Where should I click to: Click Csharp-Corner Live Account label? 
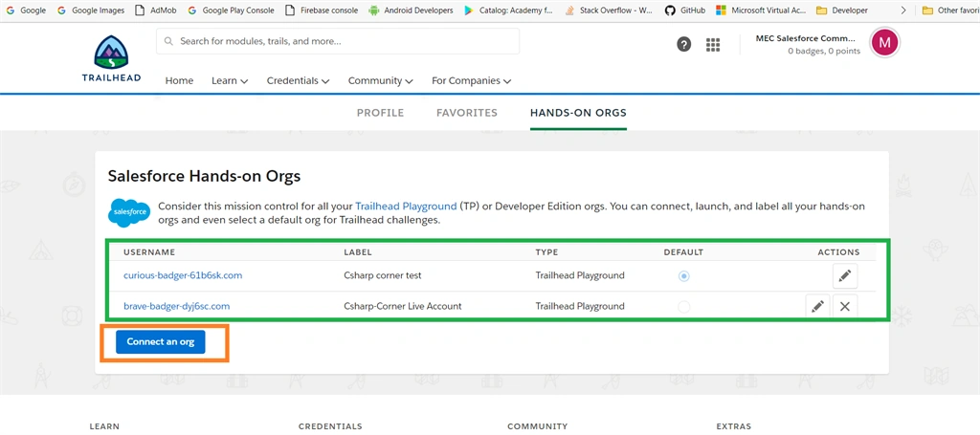403,306
